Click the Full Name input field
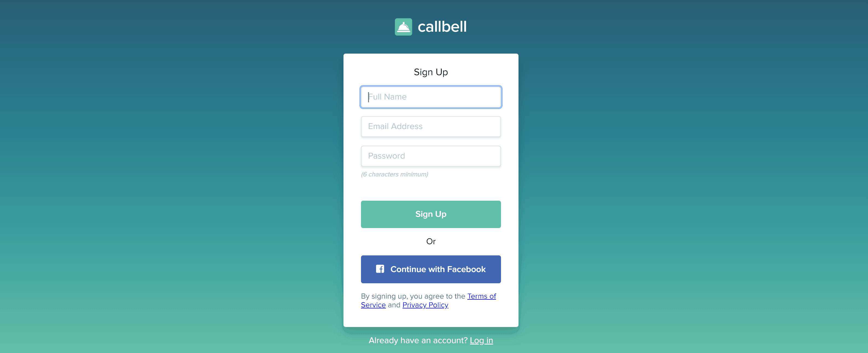The width and height of the screenshot is (868, 353). [431, 97]
